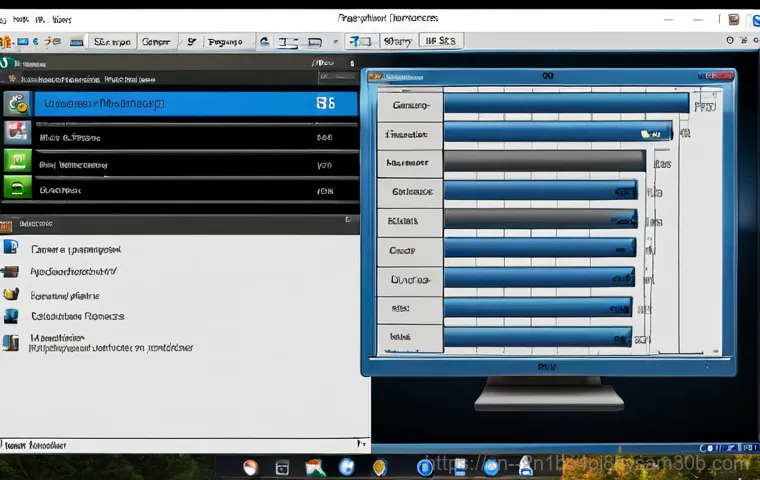
Task: Click the 'Pogano' toolbar button
Action: 225,42
